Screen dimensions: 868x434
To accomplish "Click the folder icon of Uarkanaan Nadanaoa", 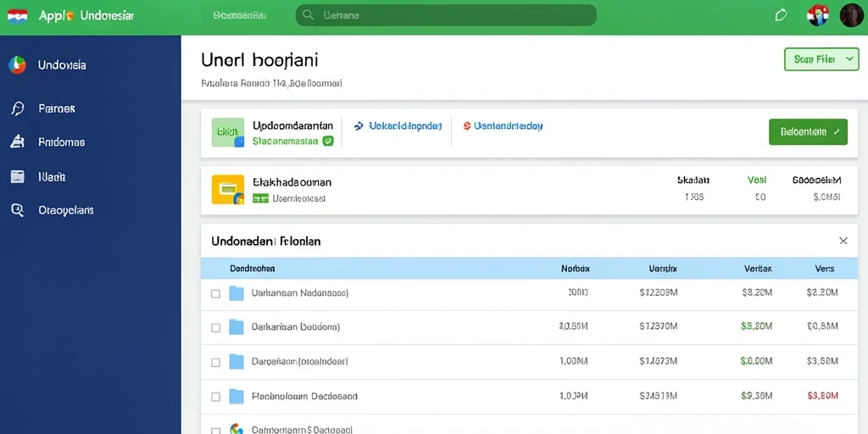I will [236, 293].
